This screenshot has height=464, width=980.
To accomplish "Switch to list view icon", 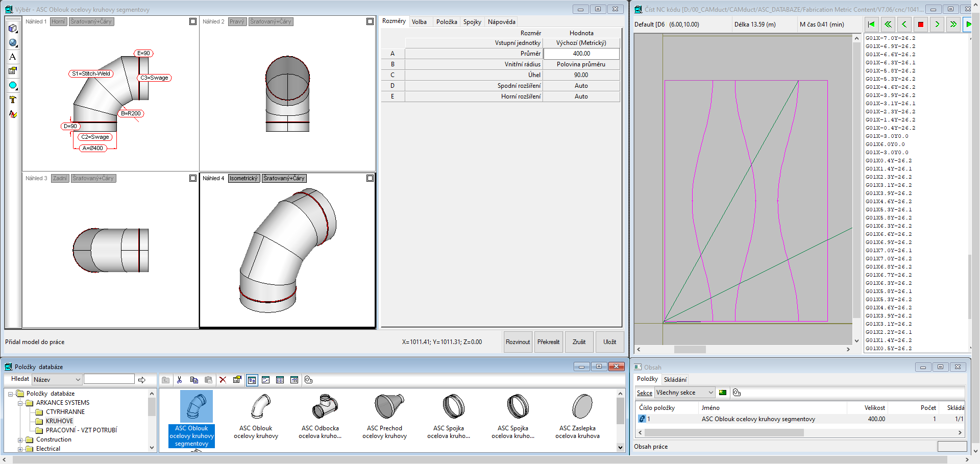I will pos(280,380).
